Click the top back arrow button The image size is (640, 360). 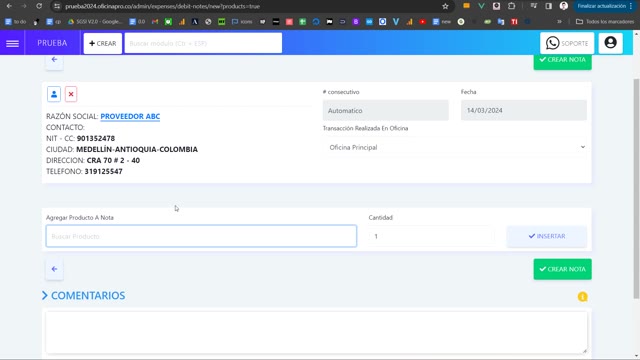[x=54, y=60]
